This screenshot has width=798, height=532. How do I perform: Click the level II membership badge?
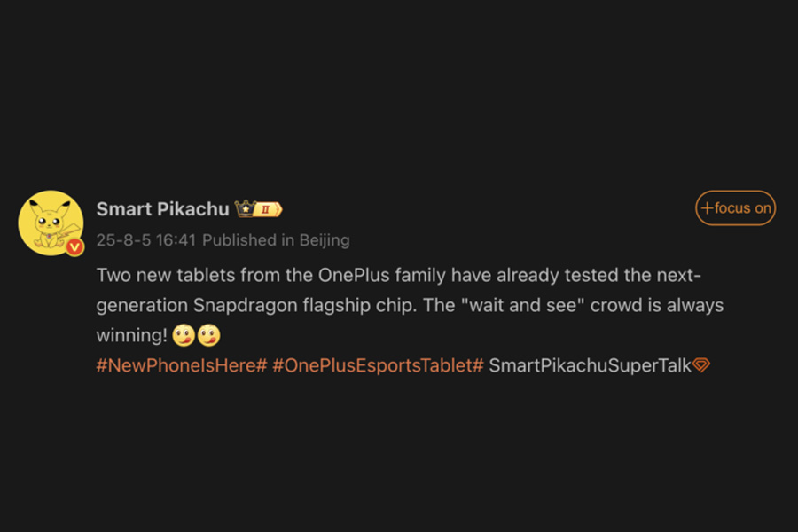264,209
